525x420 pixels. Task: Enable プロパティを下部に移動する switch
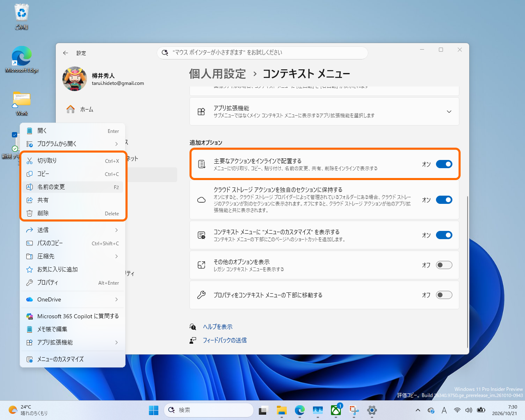coord(444,295)
